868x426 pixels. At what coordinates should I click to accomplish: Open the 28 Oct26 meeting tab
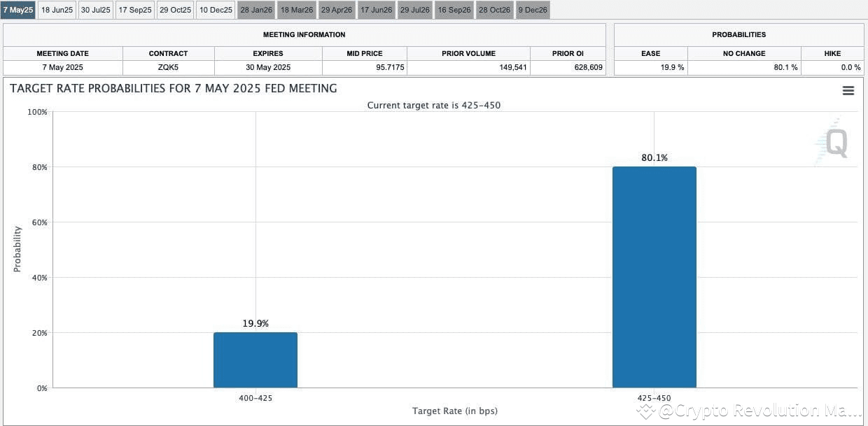[494, 9]
